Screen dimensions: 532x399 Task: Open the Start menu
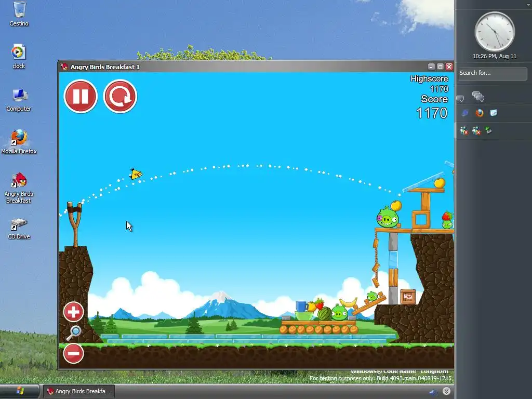20,391
